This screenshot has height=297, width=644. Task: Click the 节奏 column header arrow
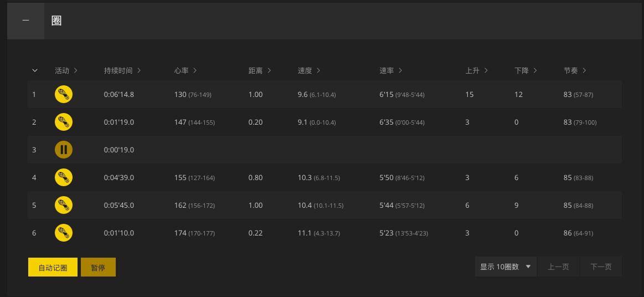pyautogui.click(x=584, y=71)
